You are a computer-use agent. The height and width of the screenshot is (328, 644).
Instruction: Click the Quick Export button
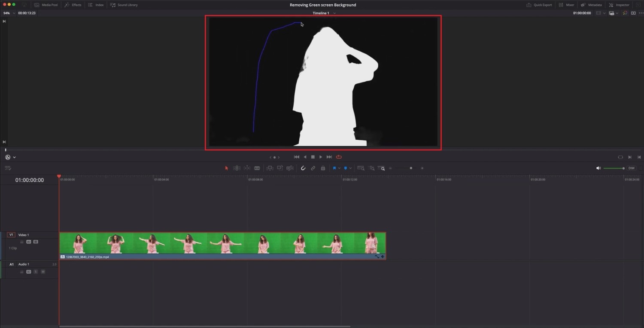coord(539,5)
